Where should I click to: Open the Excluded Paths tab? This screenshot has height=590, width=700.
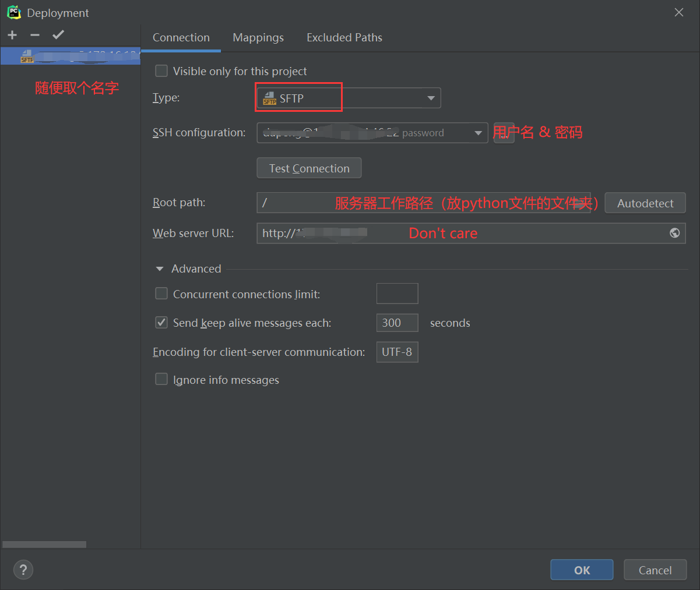coord(344,37)
